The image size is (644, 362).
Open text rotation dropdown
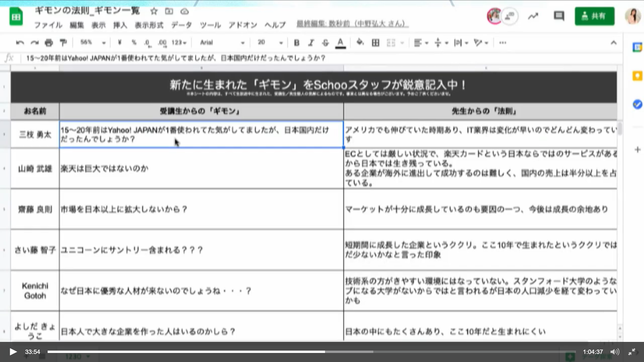click(x=481, y=43)
